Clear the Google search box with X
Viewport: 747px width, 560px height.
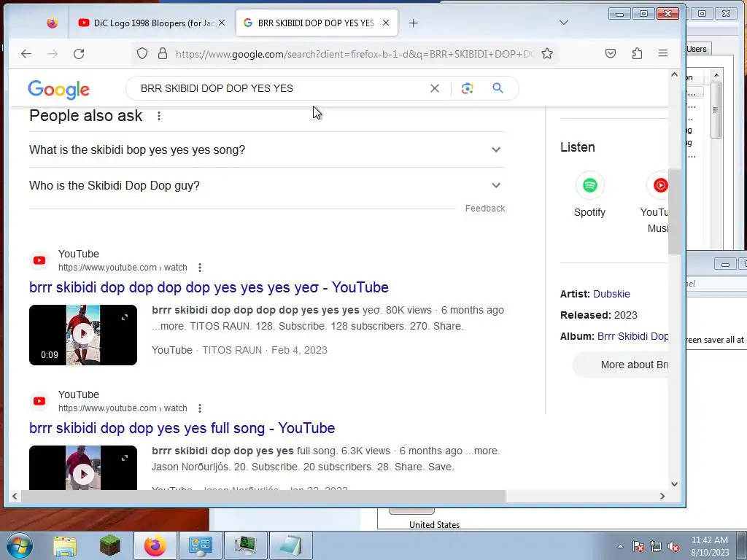435,88
